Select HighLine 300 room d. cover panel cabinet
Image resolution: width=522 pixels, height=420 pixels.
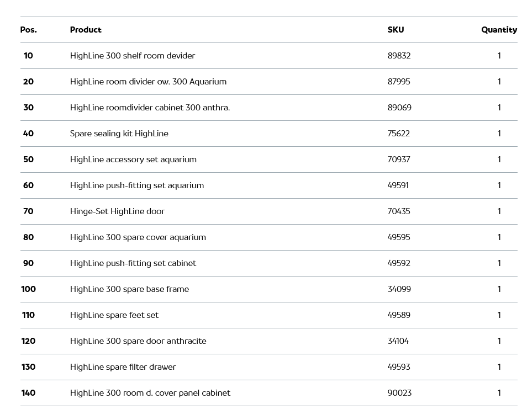(150, 393)
